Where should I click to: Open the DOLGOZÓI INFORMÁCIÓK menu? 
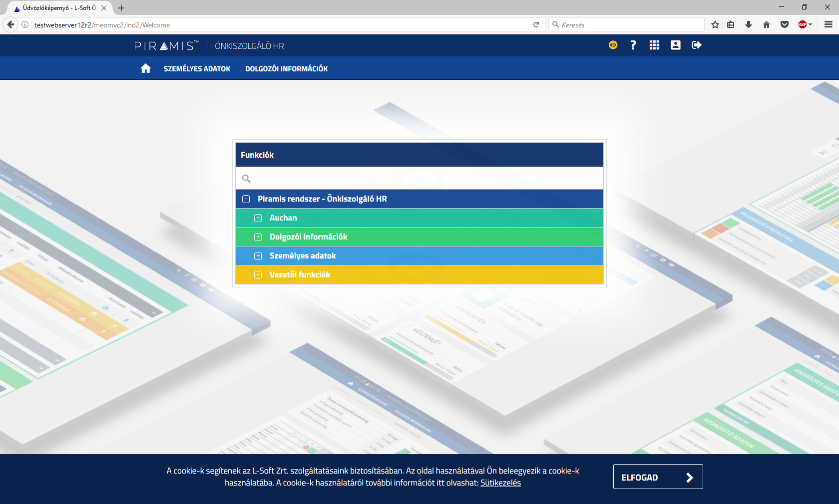point(286,69)
